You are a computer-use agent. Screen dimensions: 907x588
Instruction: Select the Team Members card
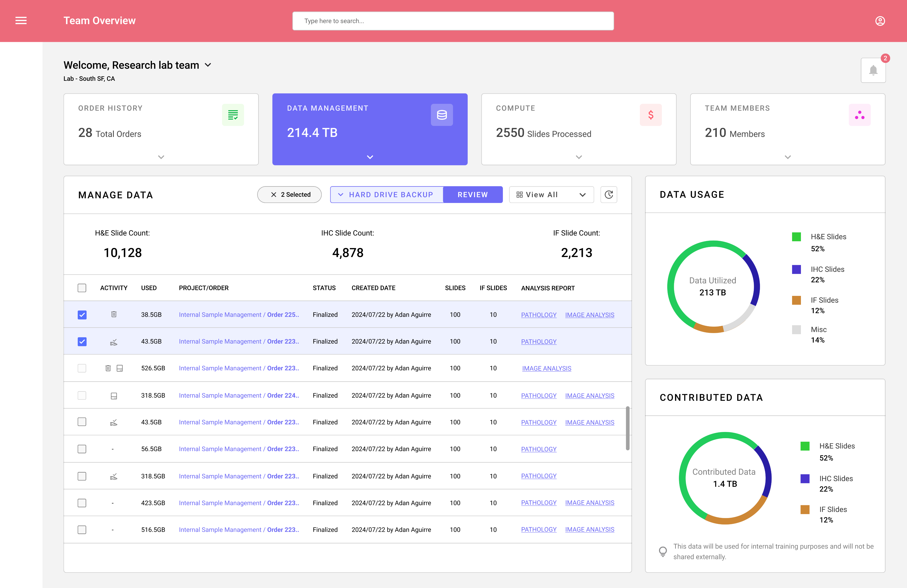tap(787, 129)
